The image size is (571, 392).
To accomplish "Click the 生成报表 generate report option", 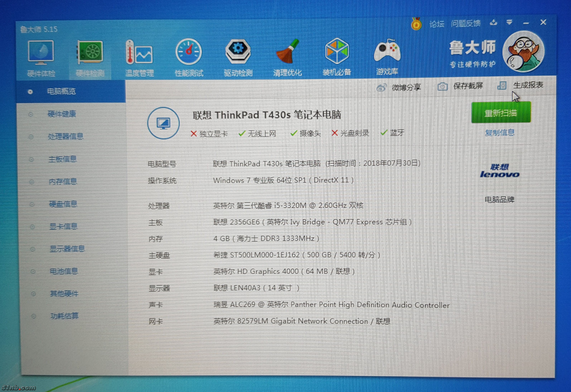I will tap(528, 85).
